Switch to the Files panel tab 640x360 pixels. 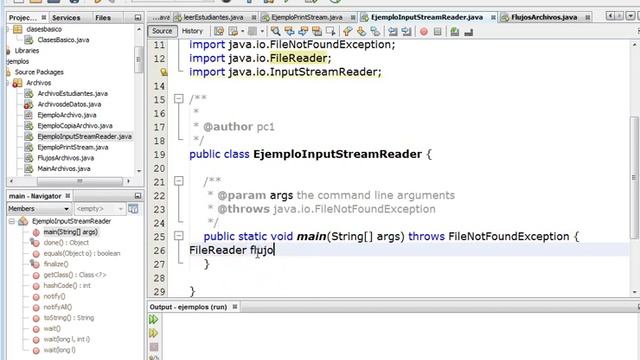tap(103, 18)
